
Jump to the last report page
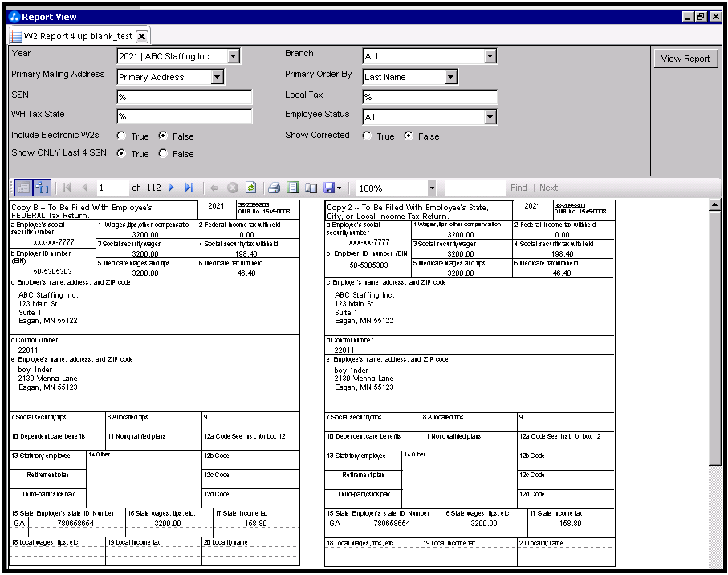pos(189,188)
